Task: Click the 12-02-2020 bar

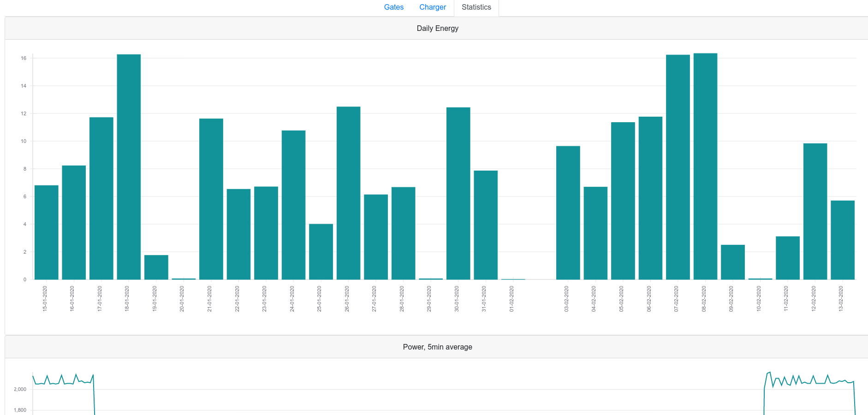Action: pyautogui.click(x=815, y=212)
